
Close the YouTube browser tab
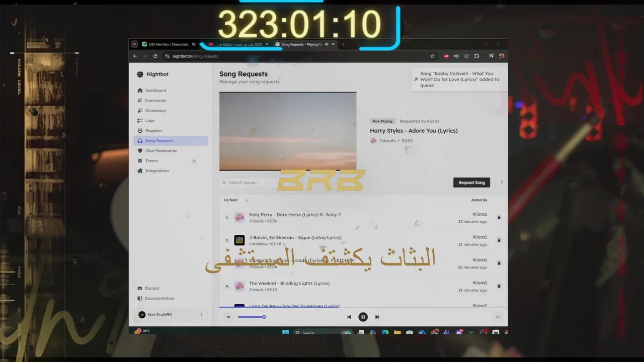(x=267, y=44)
